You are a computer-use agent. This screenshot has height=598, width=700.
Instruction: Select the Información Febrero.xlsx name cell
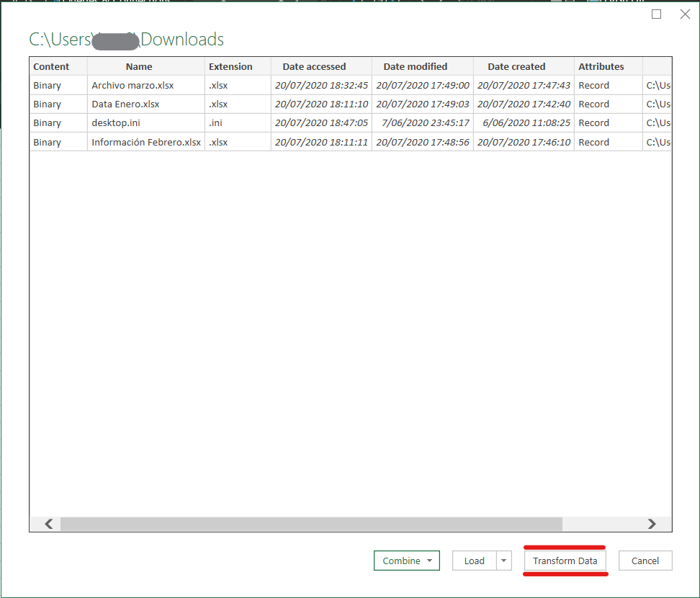click(146, 142)
